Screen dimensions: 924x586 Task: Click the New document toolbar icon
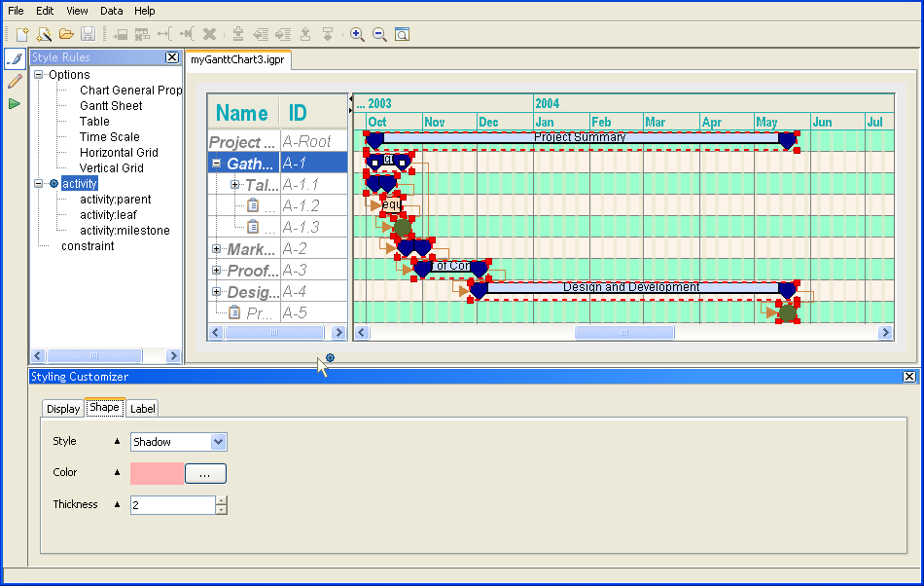coord(21,34)
